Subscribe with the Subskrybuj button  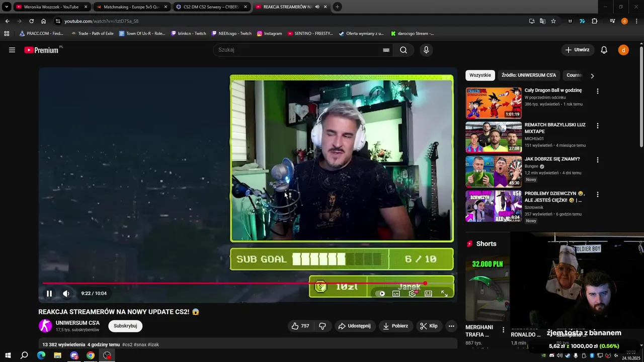125,326
